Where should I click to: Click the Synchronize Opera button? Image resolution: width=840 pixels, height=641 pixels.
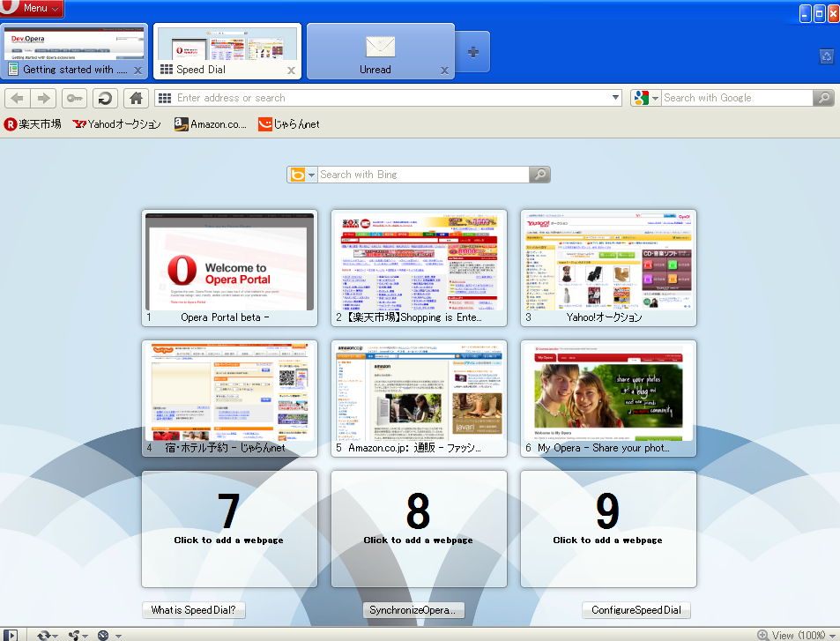(x=413, y=610)
